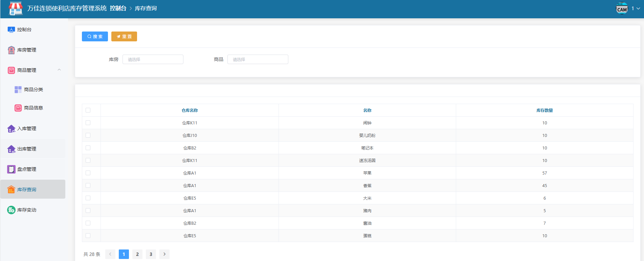This screenshot has width=644, height=261.
Task: Click the 商品管理 bag icon
Action: tap(11, 70)
